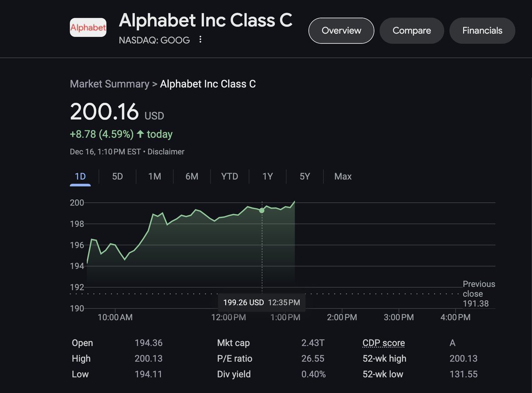
Task: Click the CDP score value A
Action: coord(452,343)
